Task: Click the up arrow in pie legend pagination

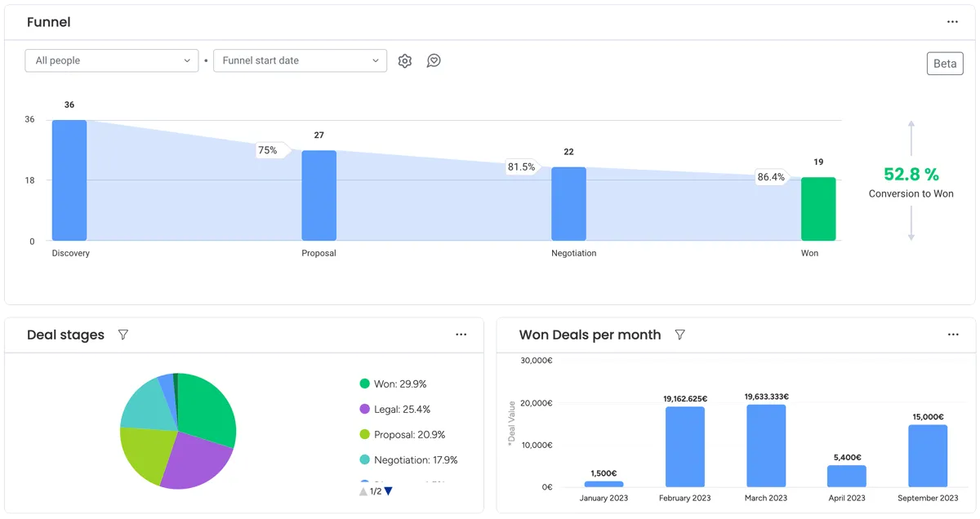Action: (x=363, y=490)
